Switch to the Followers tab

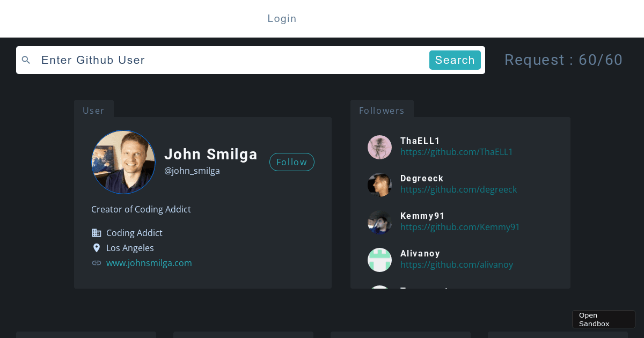[382, 111]
